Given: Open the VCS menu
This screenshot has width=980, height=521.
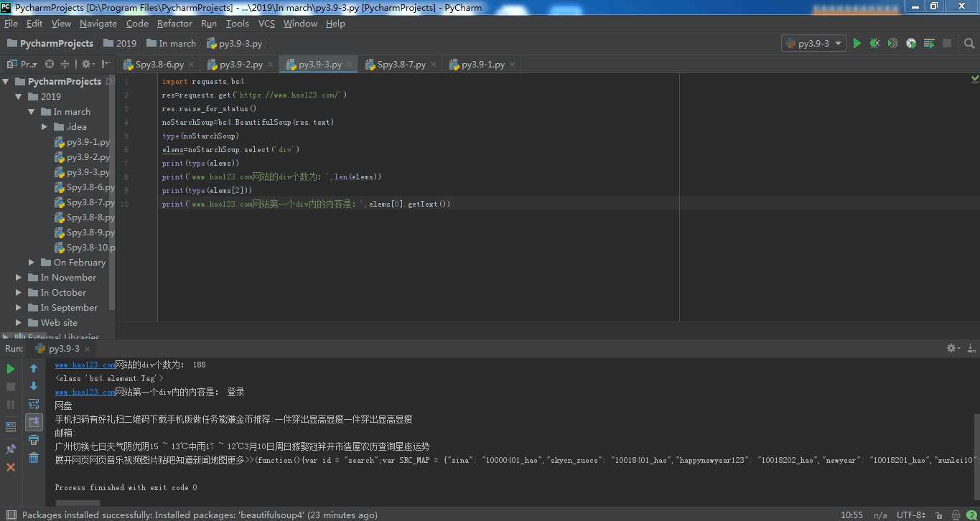Looking at the screenshot, I should pyautogui.click(x=266, y=24).
